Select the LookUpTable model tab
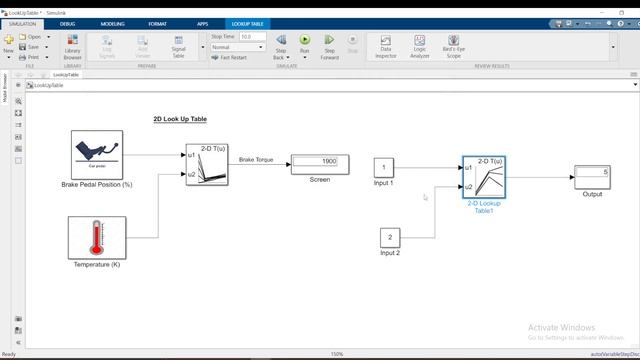The width and height of the screenshot is (640, 360). point(66,75)
